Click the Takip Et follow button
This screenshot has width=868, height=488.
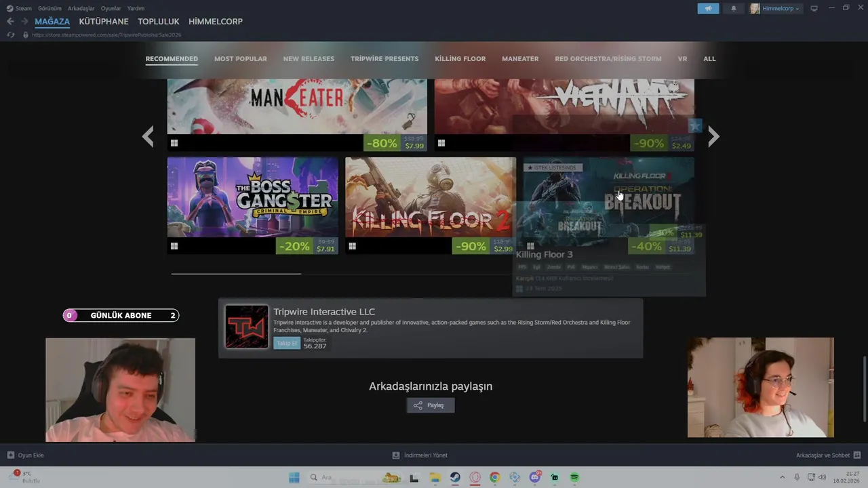[287, 343]
